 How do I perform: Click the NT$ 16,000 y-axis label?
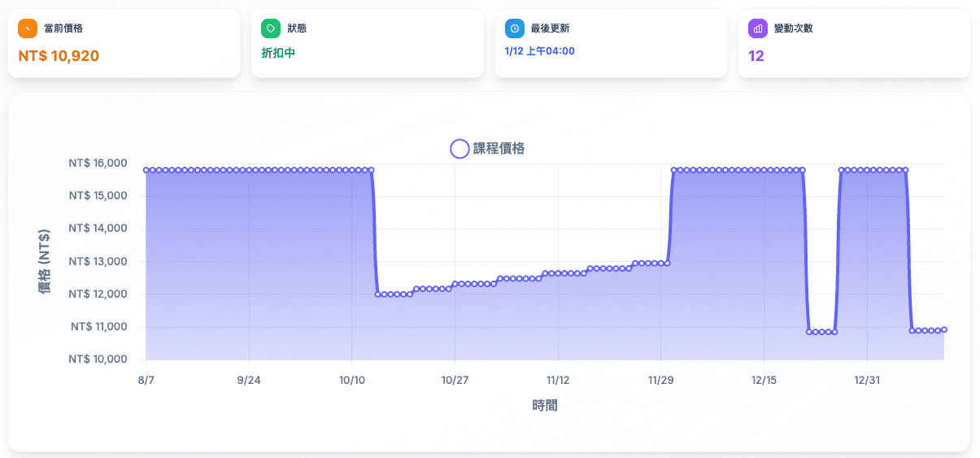click(98, 164)
